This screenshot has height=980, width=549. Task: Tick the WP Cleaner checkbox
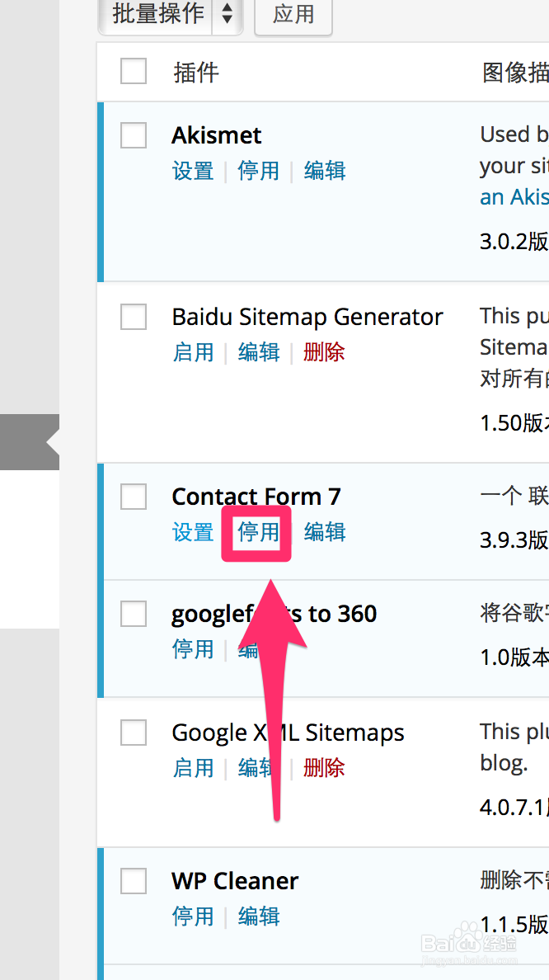[x=134, y=881]
